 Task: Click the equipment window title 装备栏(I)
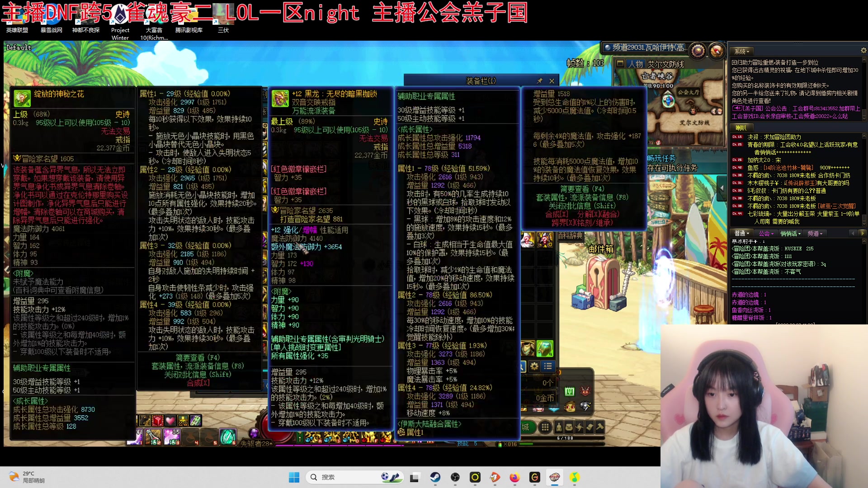click(x=481, y=81)
